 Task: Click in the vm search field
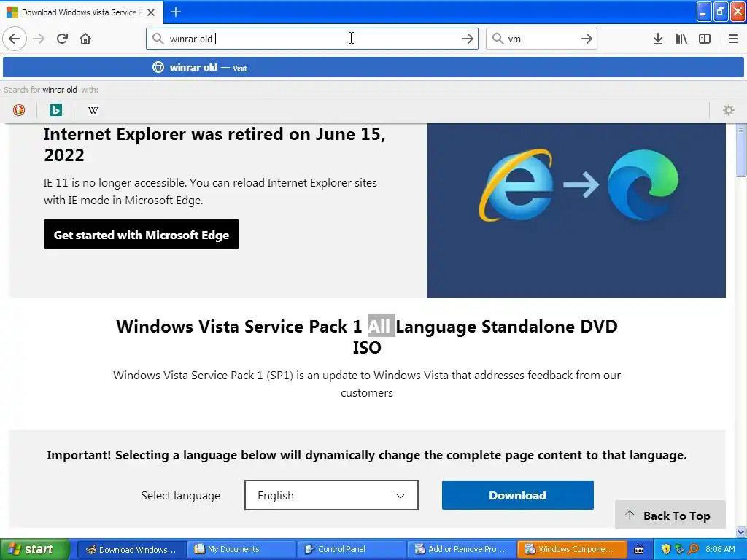point(541,39)
